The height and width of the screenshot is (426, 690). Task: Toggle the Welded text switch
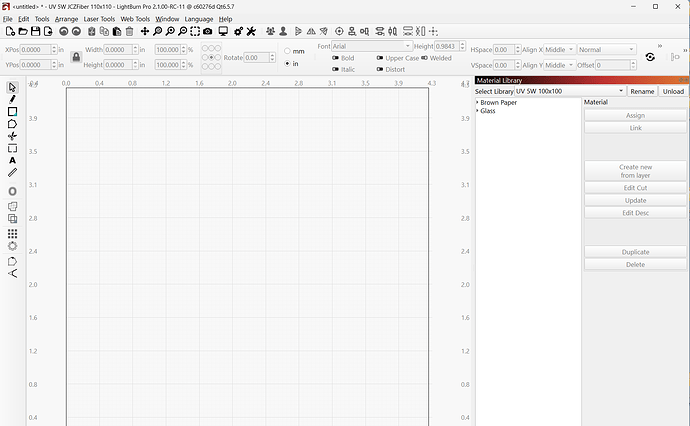pos(424,58)
